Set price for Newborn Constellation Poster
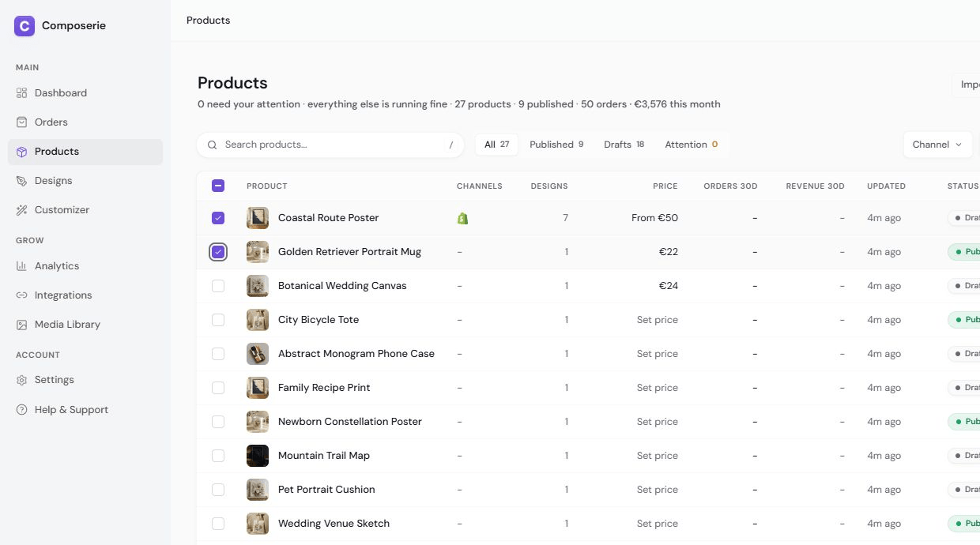 click(658, 422)
